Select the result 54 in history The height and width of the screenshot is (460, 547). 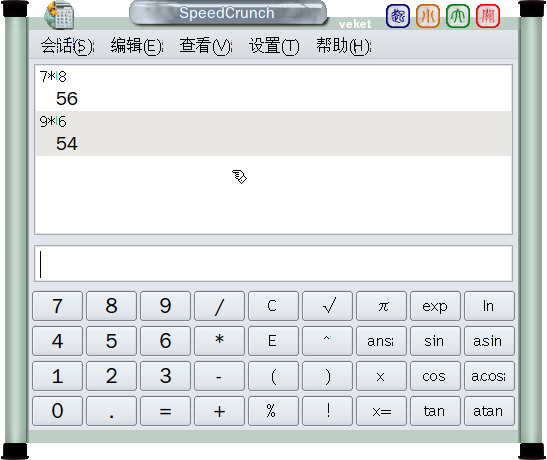pyautogui.click(x=67, y=144)
